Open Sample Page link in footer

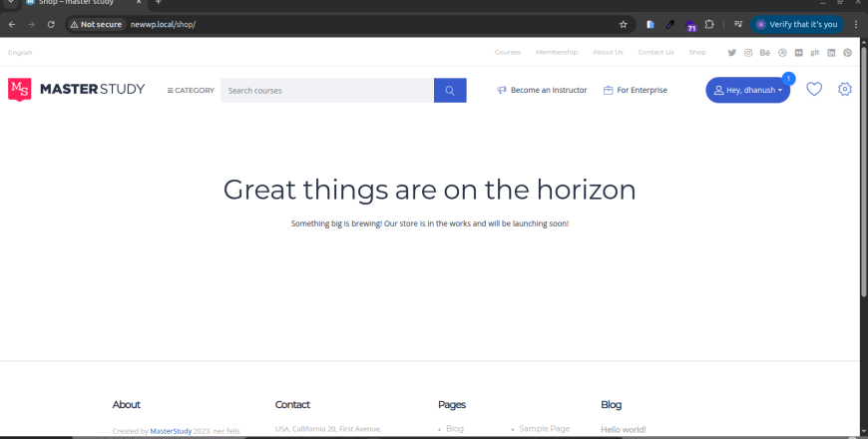544,428
